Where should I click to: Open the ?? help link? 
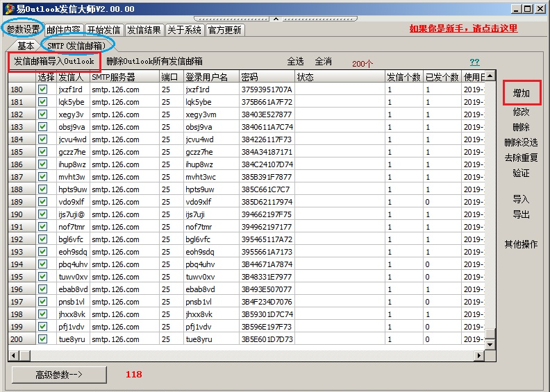pyautogui.click(x=474, y=62)
